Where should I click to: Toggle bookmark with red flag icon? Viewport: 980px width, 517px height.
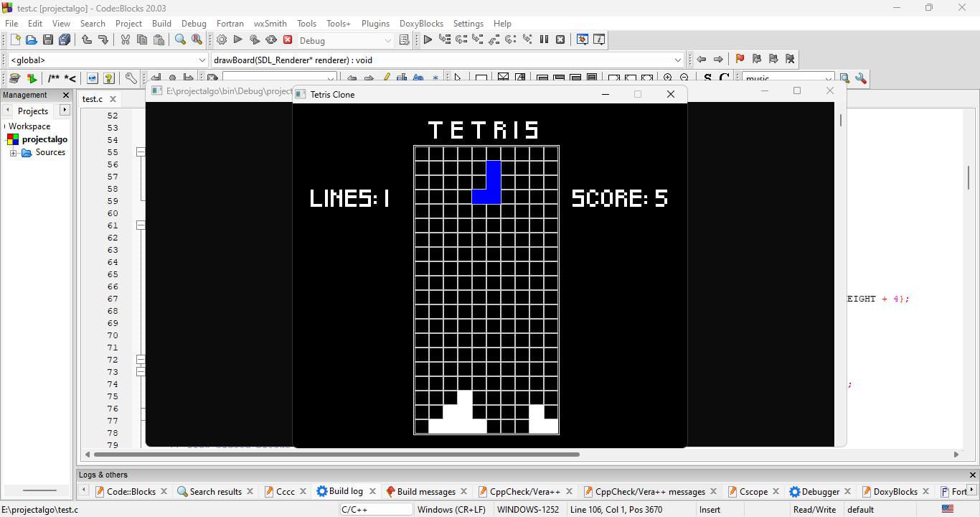tap(740, 60)
